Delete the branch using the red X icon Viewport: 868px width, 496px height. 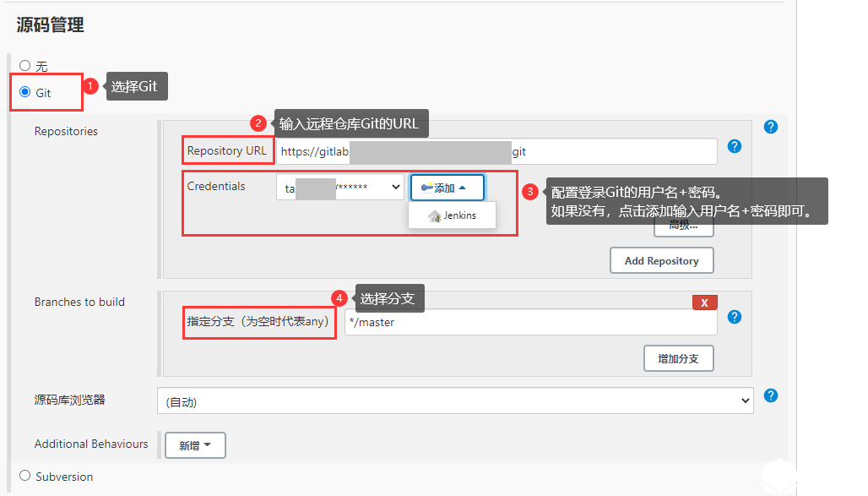coord(704,302)
